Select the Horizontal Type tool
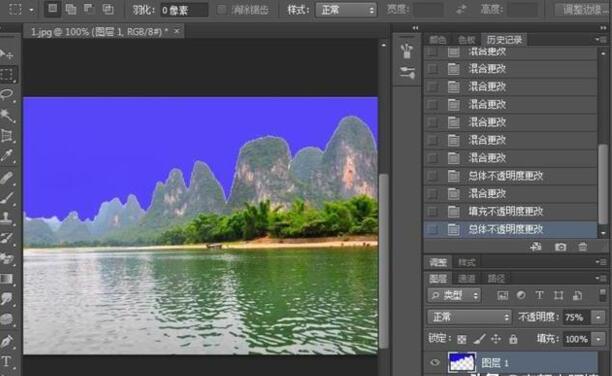The width and height of the screenshot is (612, 376). pos(7,361)
